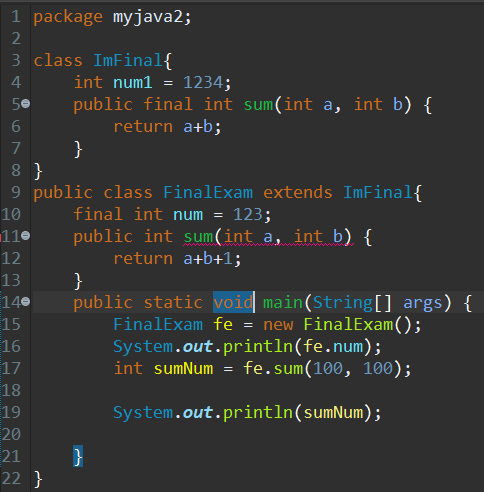
Task: Click line number 18 in the gutter
Action: (11, 391)
